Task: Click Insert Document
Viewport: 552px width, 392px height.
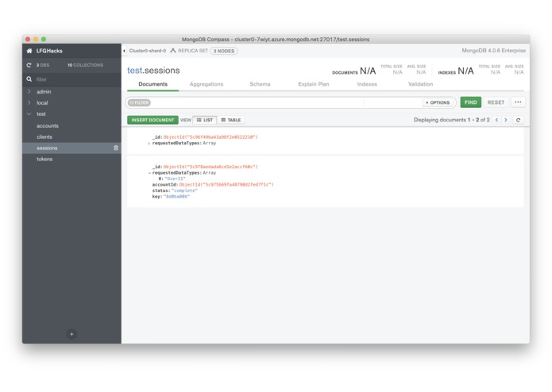Action: pyautogui.click(x=152, y=120)
